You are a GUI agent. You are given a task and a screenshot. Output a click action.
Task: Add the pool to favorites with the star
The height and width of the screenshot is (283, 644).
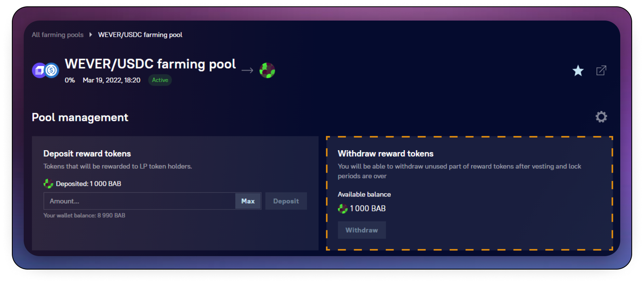point(578,71)
